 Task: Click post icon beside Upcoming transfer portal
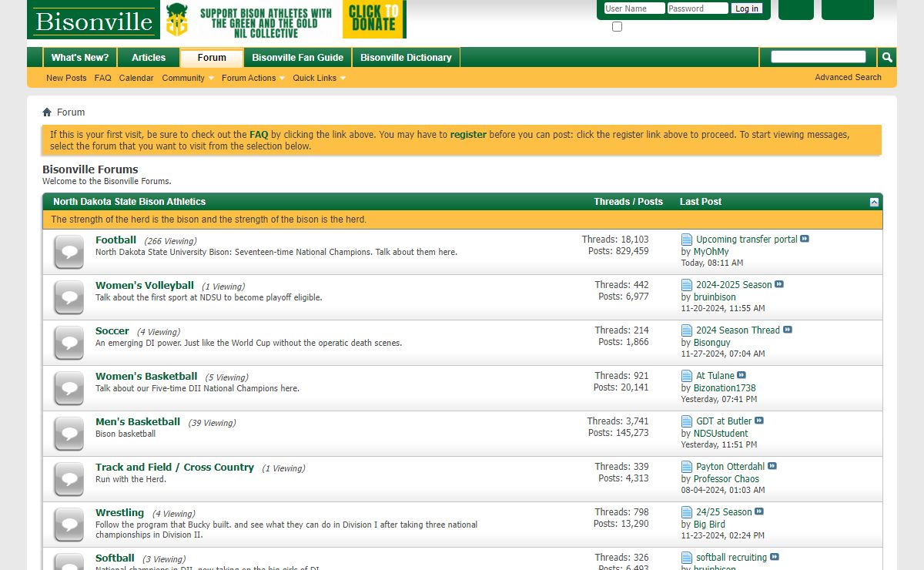687,240
